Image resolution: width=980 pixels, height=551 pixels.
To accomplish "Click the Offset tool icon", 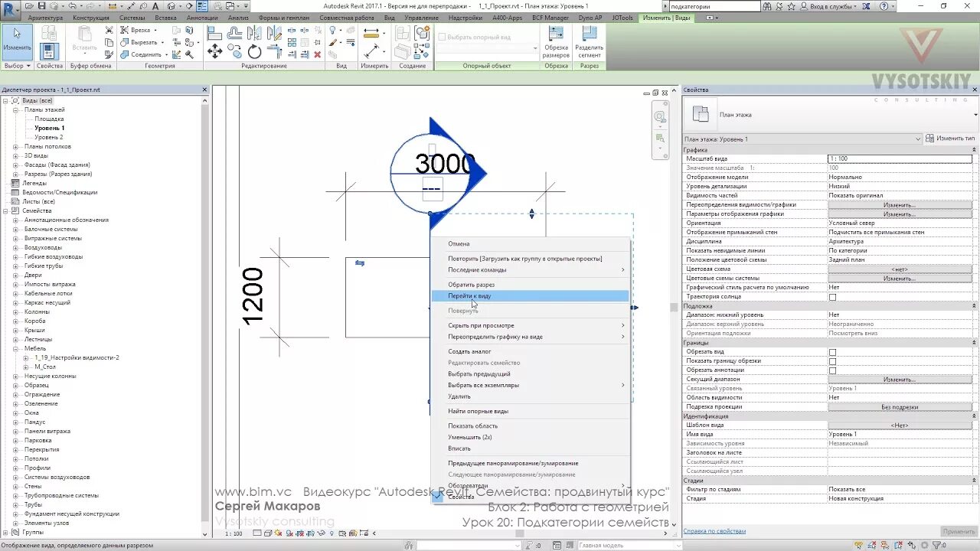I will (234, 33).
